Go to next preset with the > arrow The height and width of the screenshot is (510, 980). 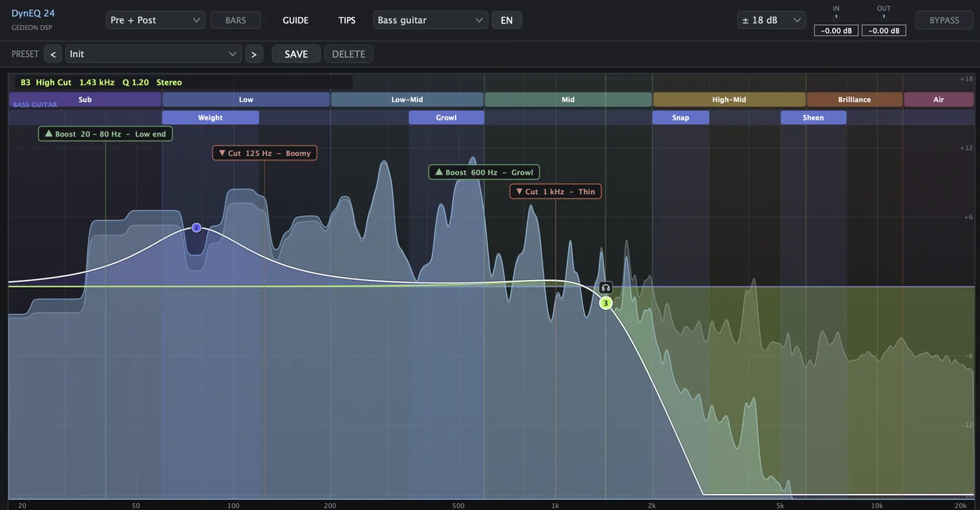(x=254, y=54)
